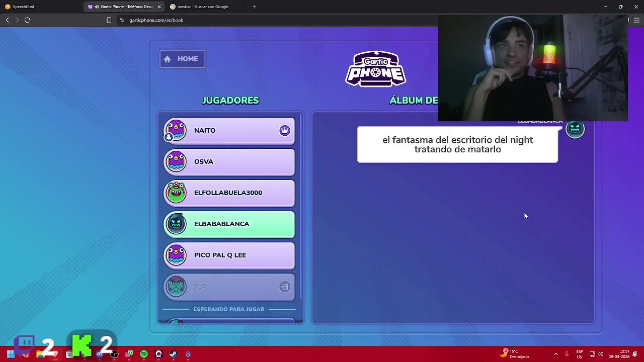Click the ESPERANDO PARA JUGAR label
Screen dimensions: 644x362
coord(229,309)
